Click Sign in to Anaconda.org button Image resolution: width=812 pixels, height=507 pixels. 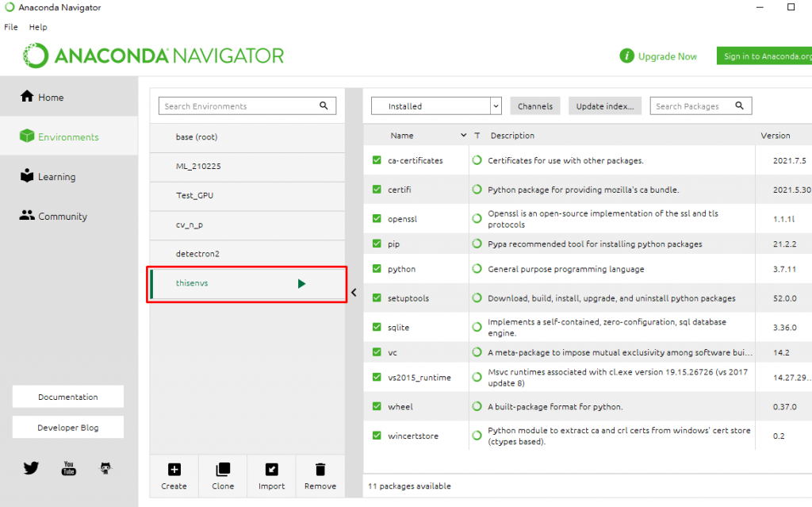coord(764,56)
